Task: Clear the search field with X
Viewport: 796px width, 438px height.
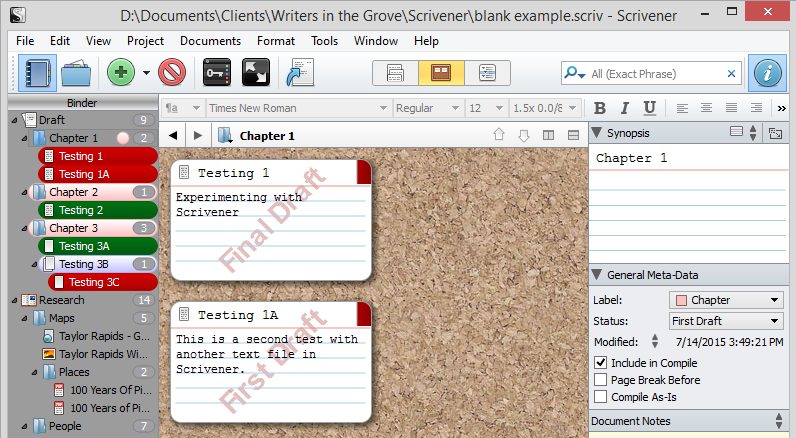Action: pyautogui.click(x=731, y=74)
